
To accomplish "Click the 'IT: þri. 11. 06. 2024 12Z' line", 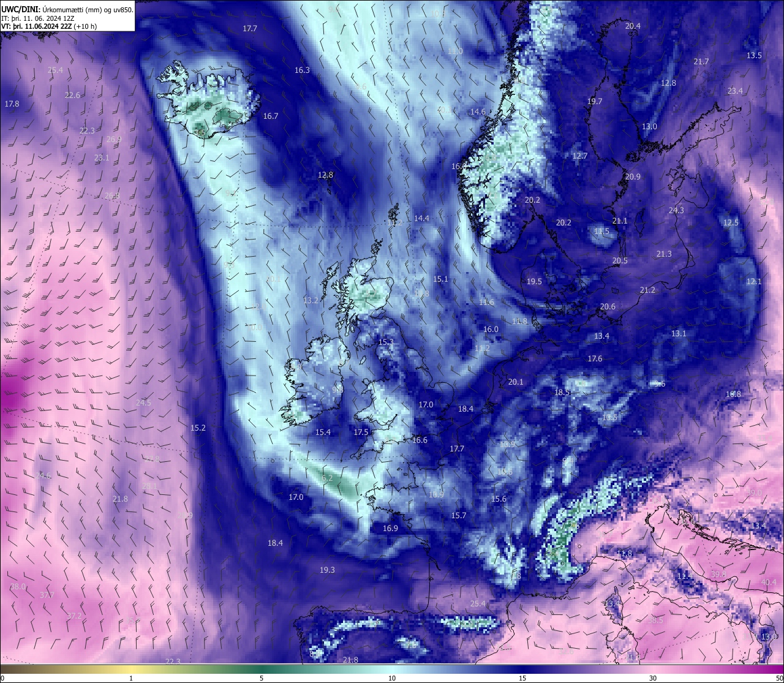I will (x=38, y=18).
